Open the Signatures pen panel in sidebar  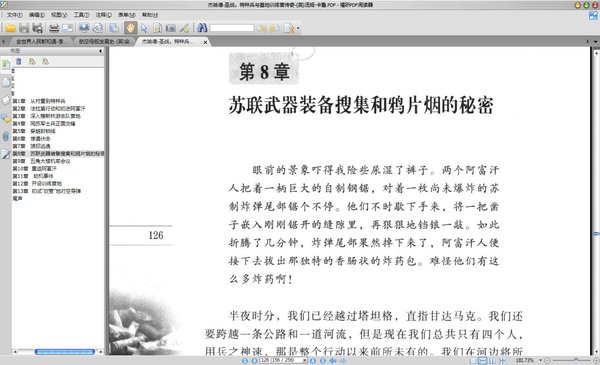point(5,154)
